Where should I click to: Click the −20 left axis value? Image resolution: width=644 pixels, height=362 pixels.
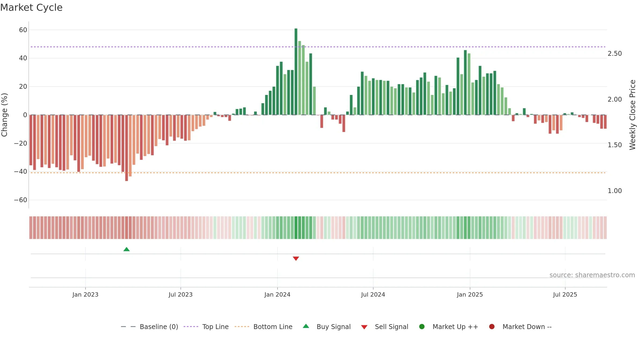21,143
